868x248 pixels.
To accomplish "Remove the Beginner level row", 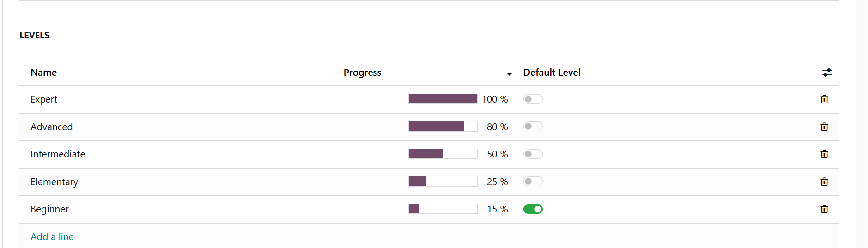I will 824,209.
